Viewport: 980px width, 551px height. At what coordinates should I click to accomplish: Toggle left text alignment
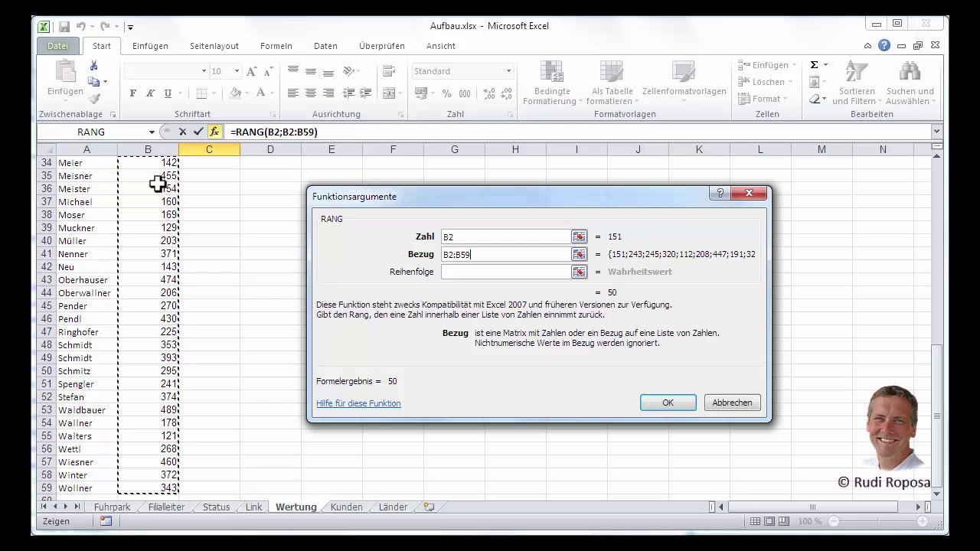pyautogui.click(x=292, y=93)
